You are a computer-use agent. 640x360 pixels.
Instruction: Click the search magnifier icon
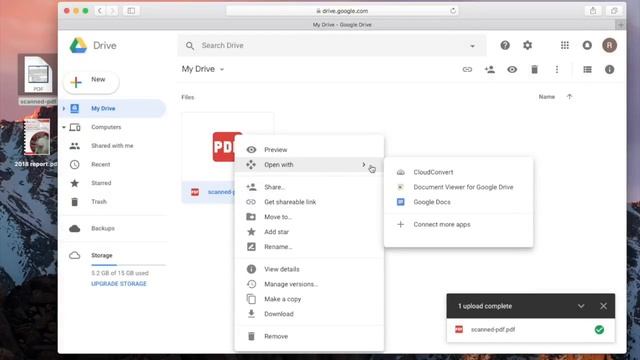190,46
